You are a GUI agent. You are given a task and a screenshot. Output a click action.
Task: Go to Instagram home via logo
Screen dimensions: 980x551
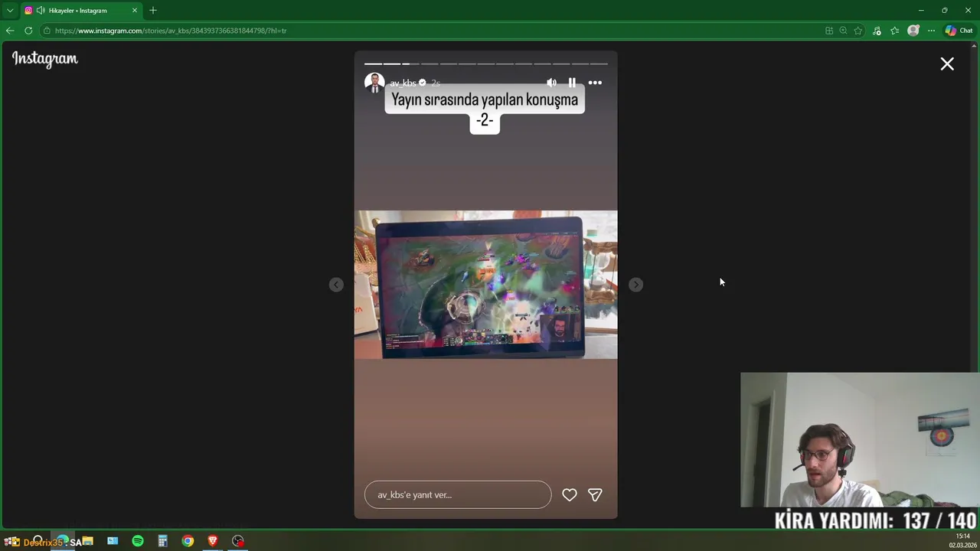45,59
